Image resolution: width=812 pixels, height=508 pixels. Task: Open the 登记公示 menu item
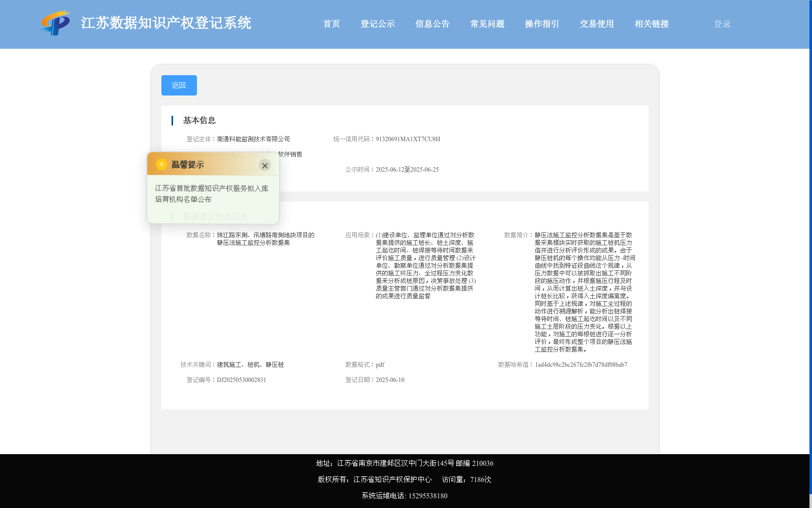(x=378, y=24)
